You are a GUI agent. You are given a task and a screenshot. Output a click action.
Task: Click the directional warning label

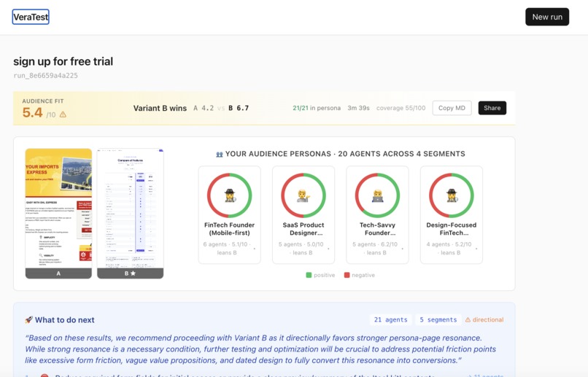(x=484, y=319)
